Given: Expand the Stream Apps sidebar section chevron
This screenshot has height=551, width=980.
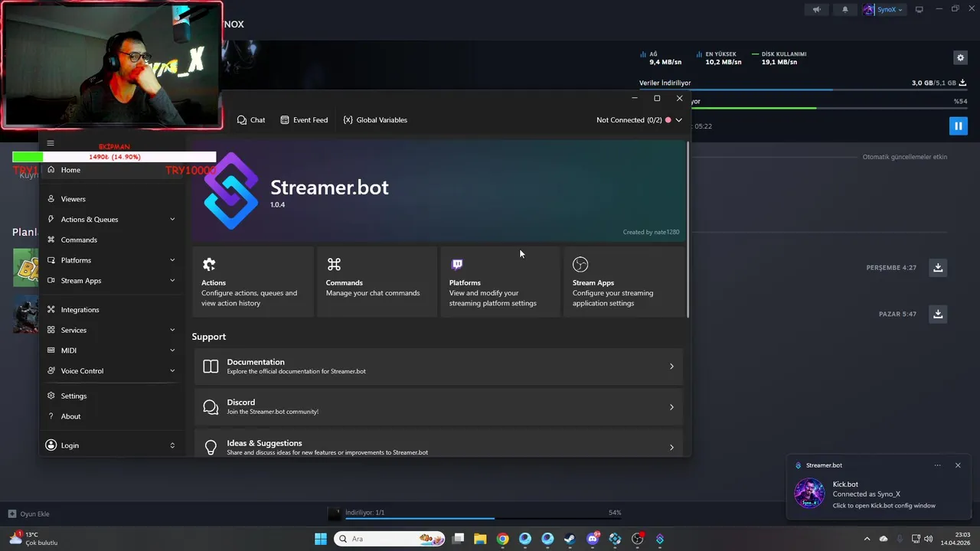Looking at the screenshot, I should coord(172,281).
